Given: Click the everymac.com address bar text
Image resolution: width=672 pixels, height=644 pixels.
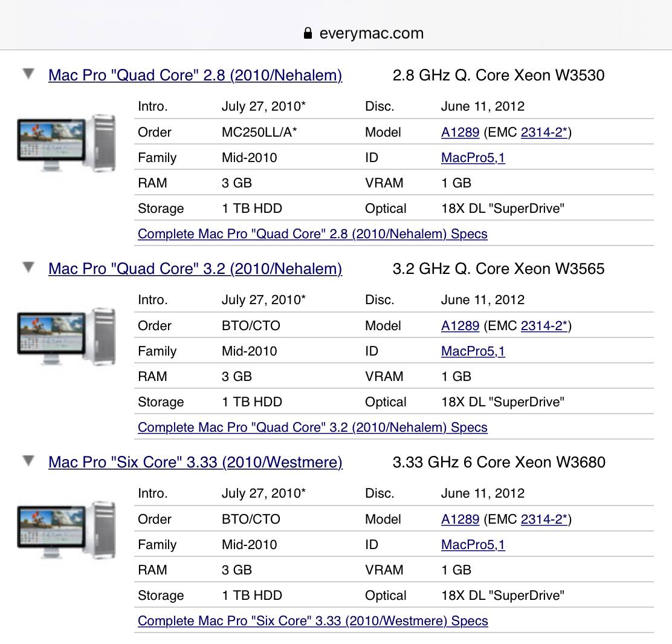Looking at the screenshot, I should [x=372, y=33].
